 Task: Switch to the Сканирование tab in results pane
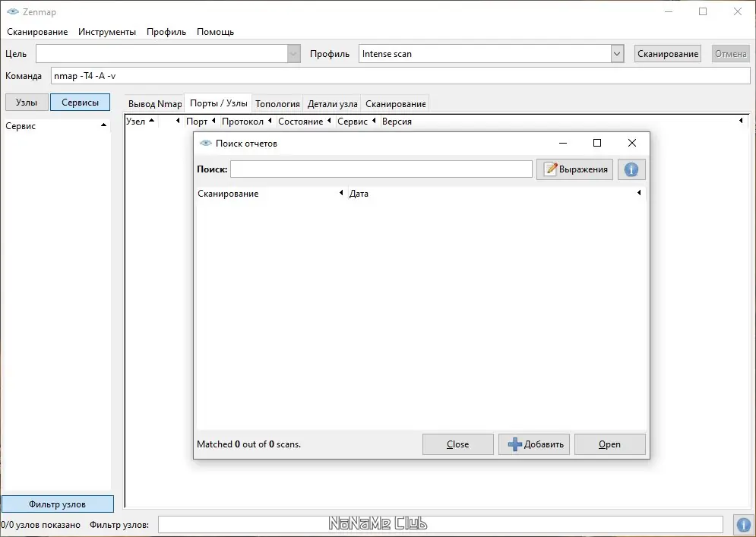click(x=395, y=103)
